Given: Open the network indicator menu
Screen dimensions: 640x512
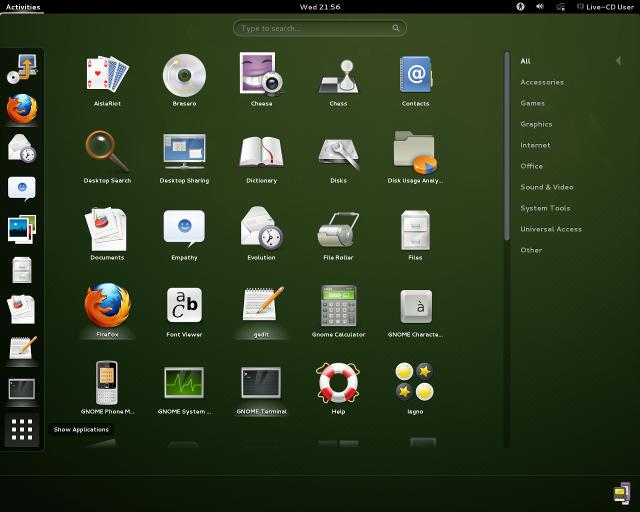Looking at the screenshot, I should (561, 7).
